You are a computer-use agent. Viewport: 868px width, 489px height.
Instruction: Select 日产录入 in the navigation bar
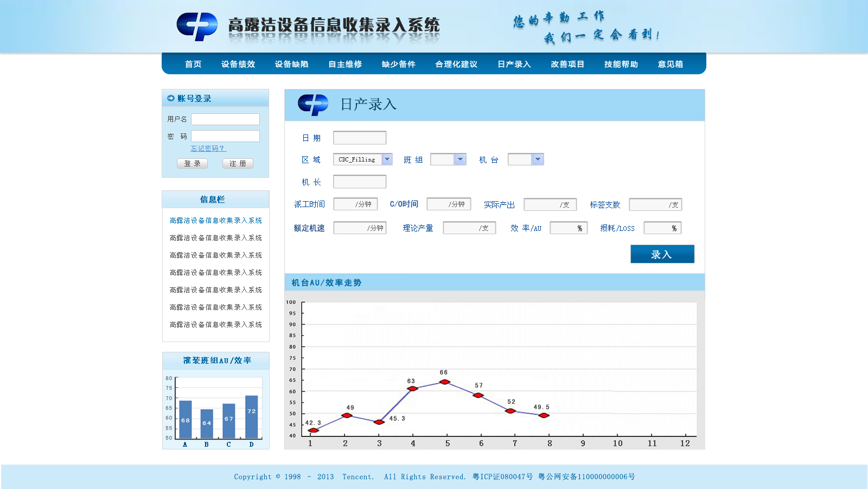(514, 63)
